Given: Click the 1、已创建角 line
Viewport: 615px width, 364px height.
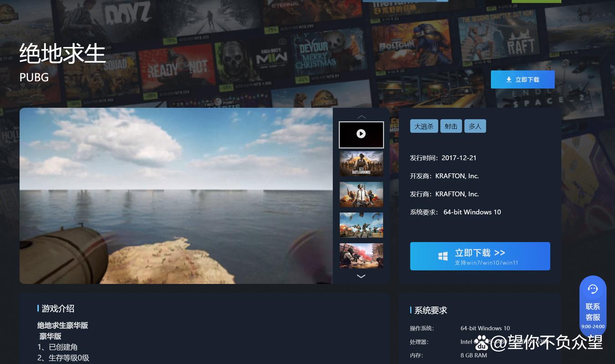Looking at the screenshot, I should [x=57, y=347].
